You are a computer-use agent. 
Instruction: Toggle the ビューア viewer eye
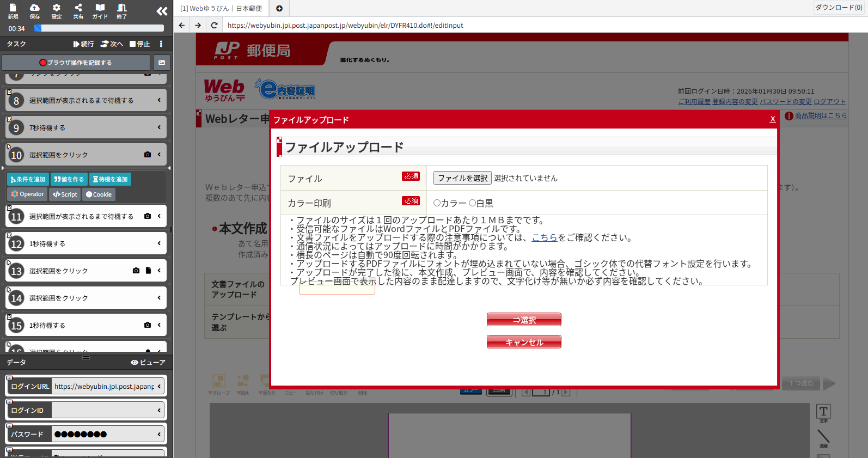tap(148, 362)
